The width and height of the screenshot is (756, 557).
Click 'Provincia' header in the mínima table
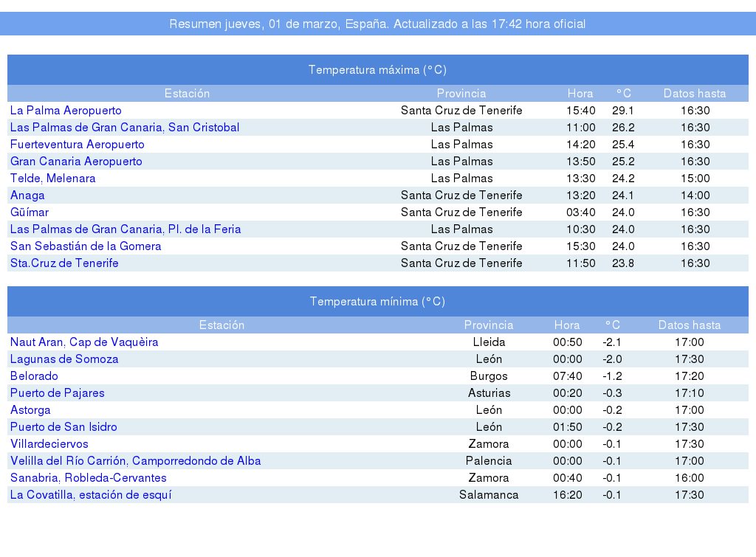(x=489, y=325)
